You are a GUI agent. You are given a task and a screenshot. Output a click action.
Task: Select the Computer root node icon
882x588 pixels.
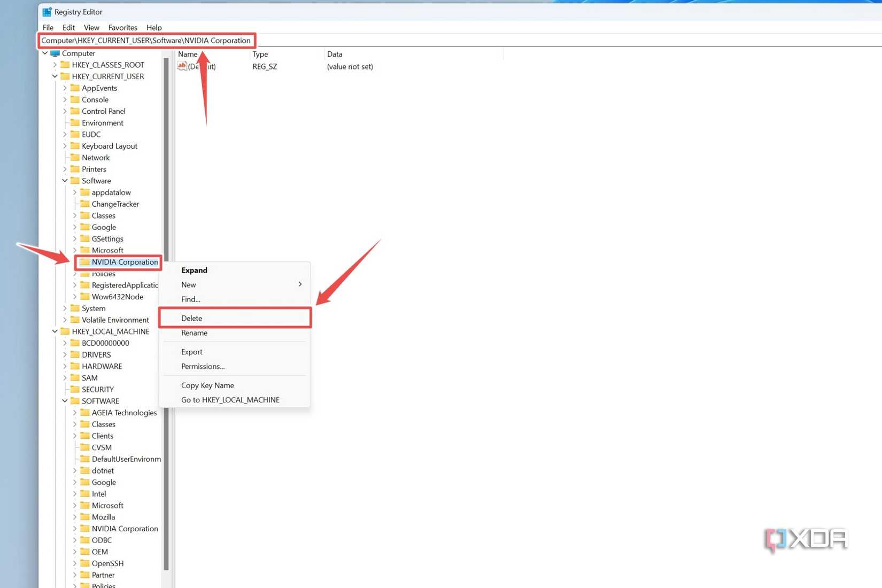(55, 53)
